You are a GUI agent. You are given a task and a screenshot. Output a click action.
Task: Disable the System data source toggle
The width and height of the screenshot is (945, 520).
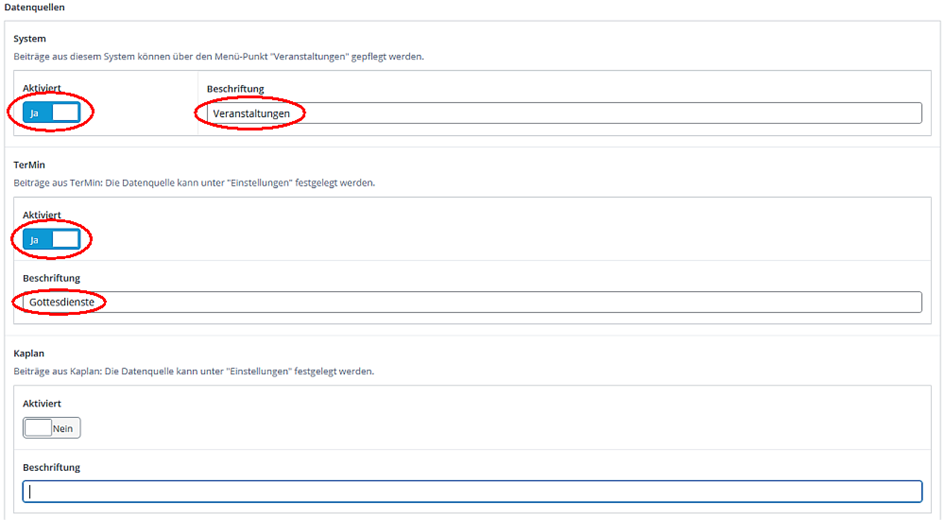(51, 113)
